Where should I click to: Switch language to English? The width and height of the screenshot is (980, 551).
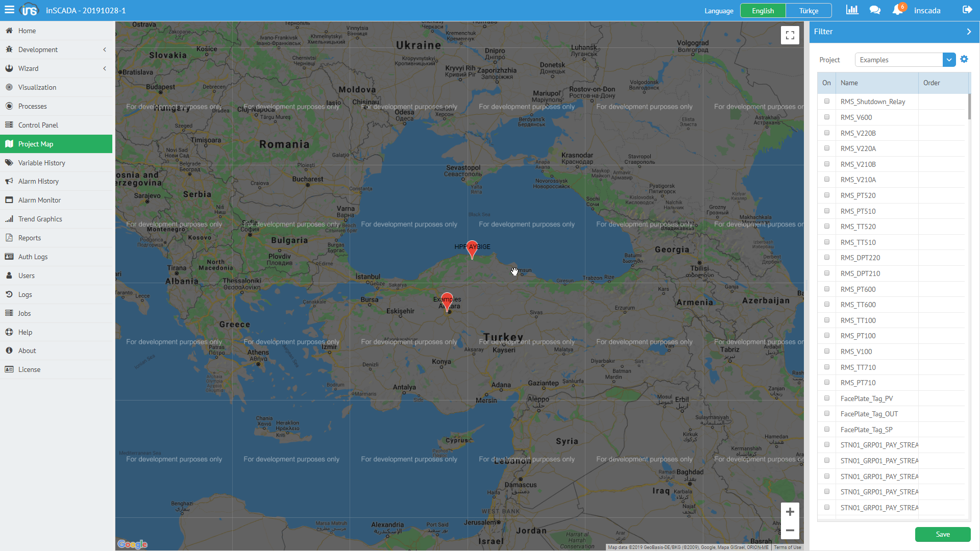(763, 11)
